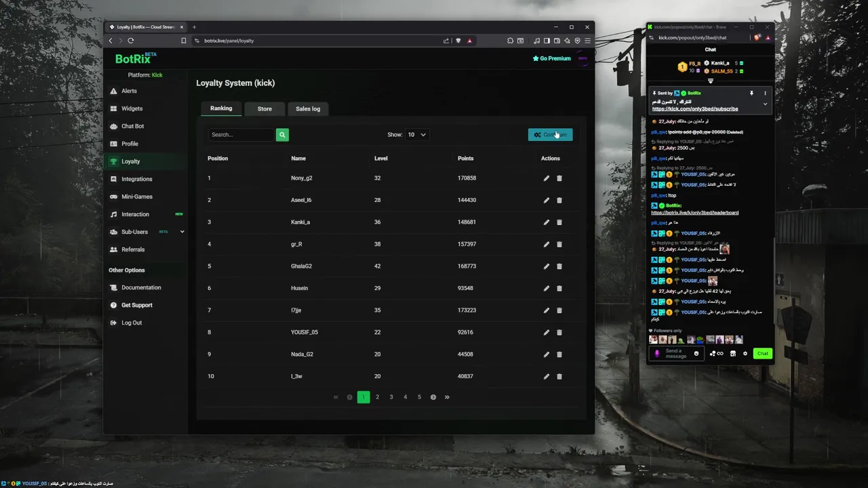The width and height of the screenshot is (868, 488).
Task: Click Go Premium
Action: pos(552,58)
